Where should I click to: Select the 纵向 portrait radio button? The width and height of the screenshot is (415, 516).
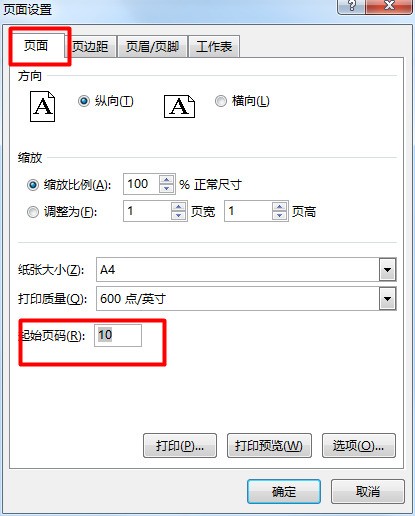[x=84, y=101]
